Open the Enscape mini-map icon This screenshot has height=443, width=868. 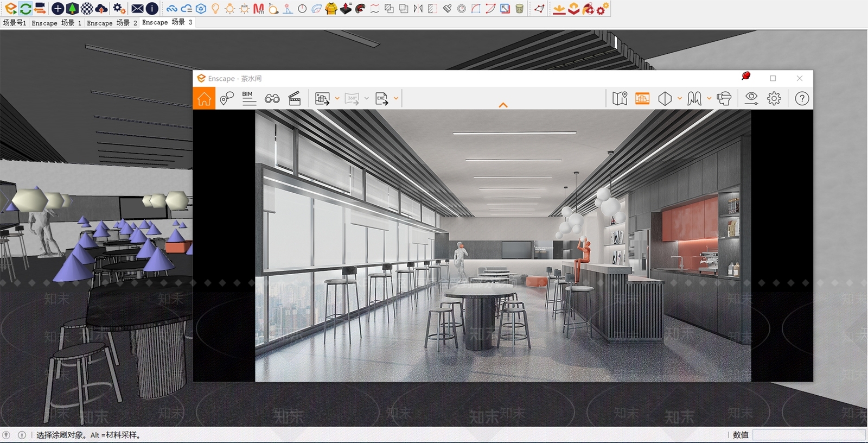click(x=620, y=98)
